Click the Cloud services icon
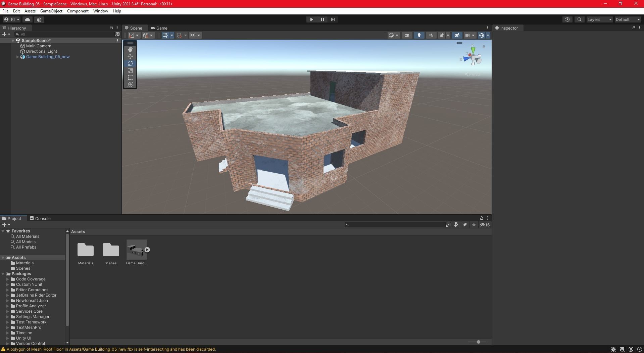 (28, 19)
